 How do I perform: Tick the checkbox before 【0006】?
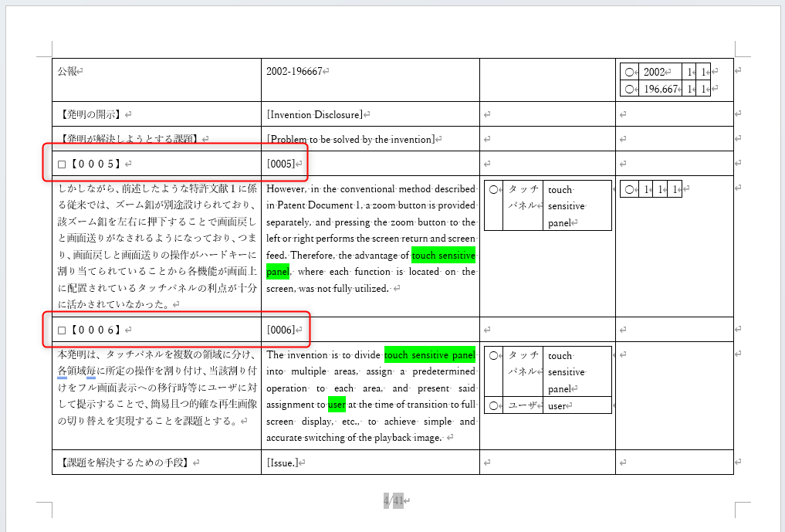click(x=63, y=330)
